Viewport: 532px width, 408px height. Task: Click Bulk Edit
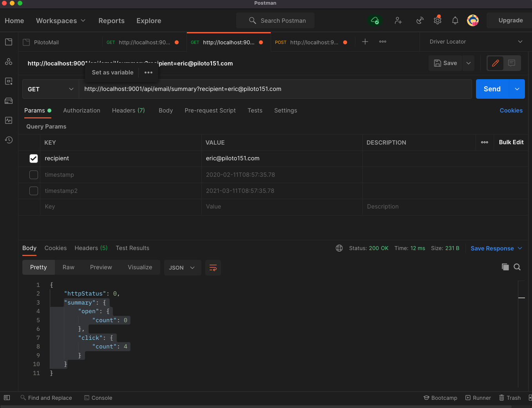511,142
